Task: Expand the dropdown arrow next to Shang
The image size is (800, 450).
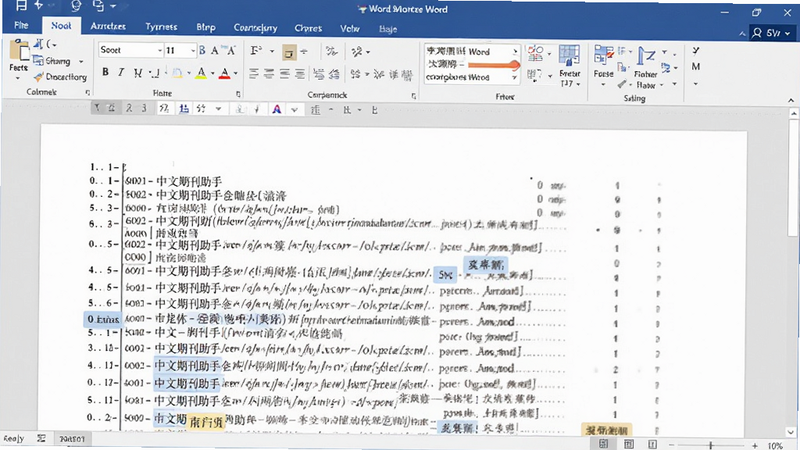Action: coord(81,61)
